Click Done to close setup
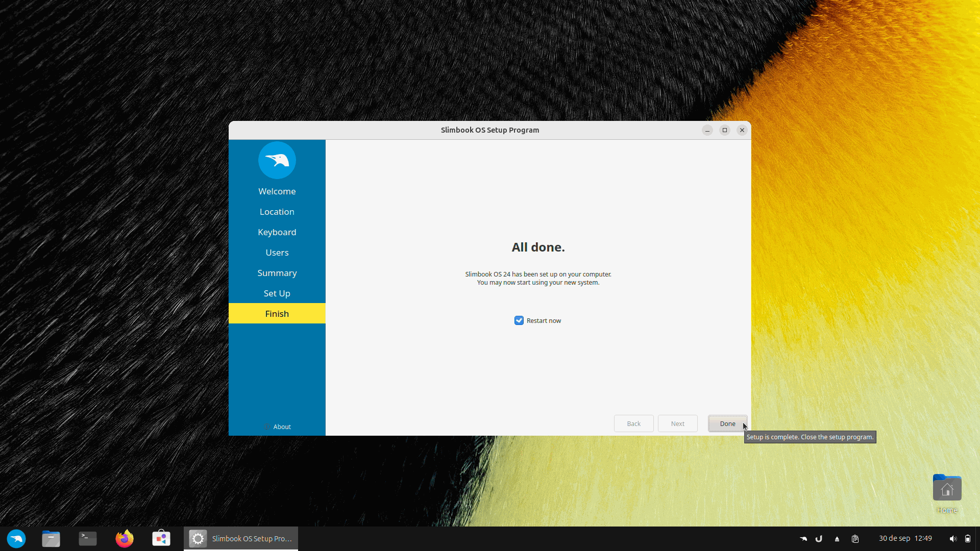 tap(727, 423)
